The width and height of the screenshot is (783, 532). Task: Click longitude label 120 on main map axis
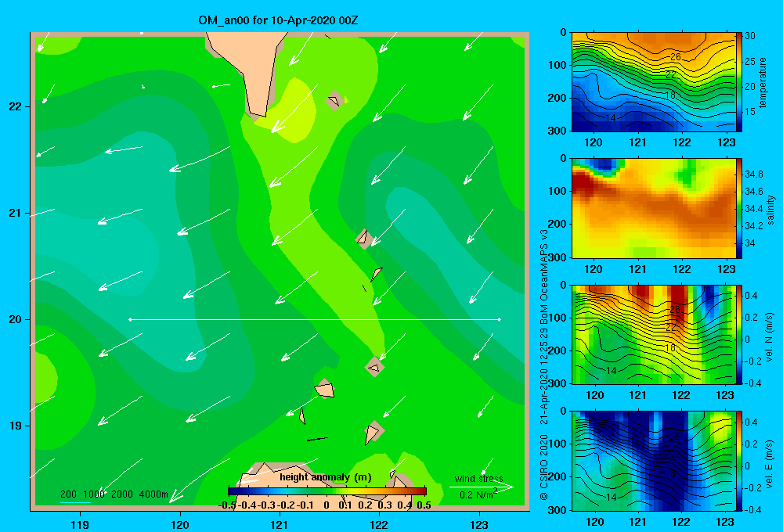(x=180, y=524)
